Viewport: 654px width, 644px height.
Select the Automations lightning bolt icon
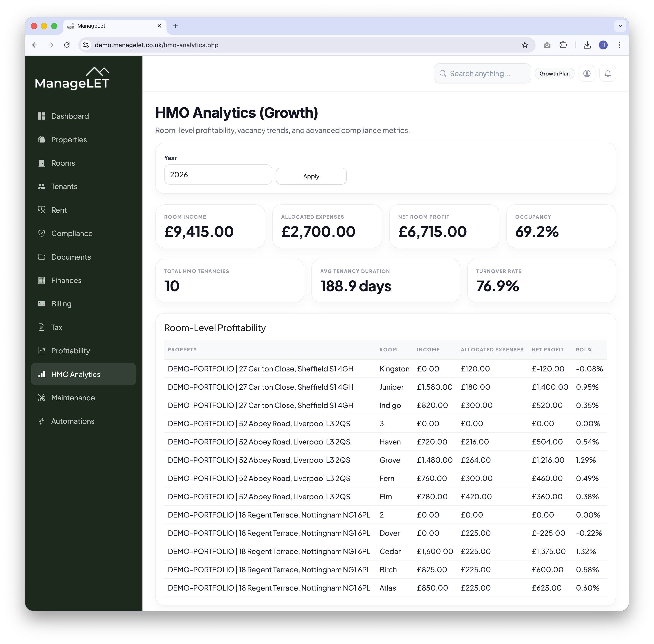(x=42, y=421)
